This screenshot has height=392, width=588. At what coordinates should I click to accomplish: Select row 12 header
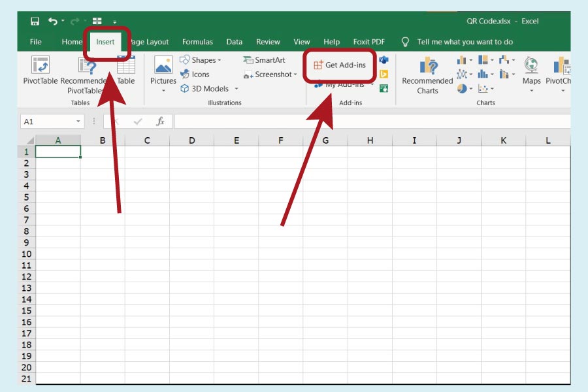point(26,277)
